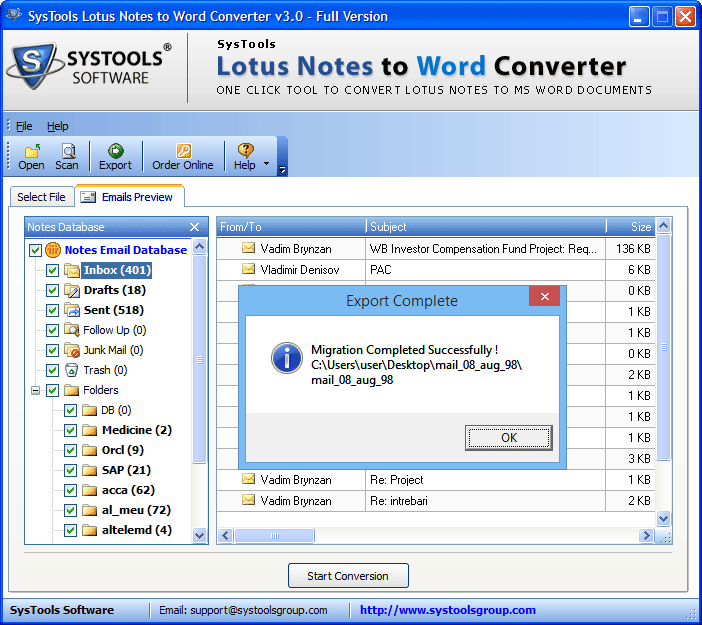Open the toolbar overflow options arrow
This screenshot has height=625, width=702.
coord(282,170)
